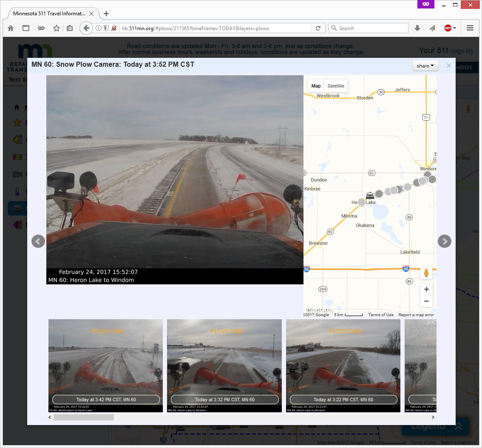Image resolution: width=482 pixels, height=448 pixels.
Task: Show next plow camera image
Action: coord(445,241)
